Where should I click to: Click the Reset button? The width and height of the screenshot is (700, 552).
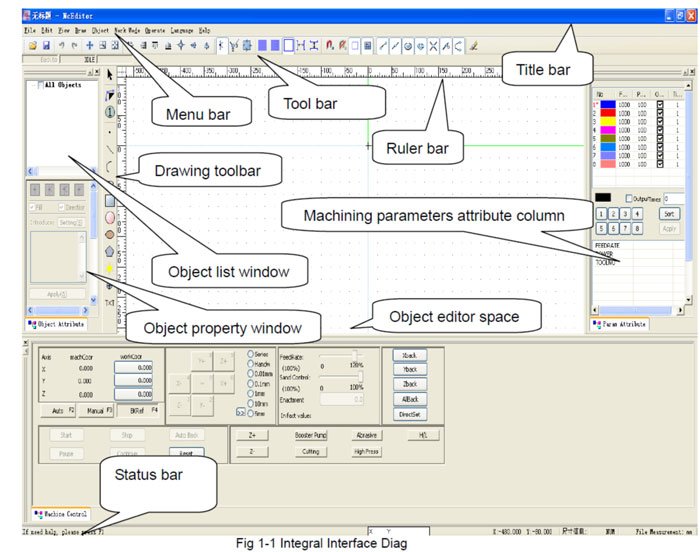187,452
